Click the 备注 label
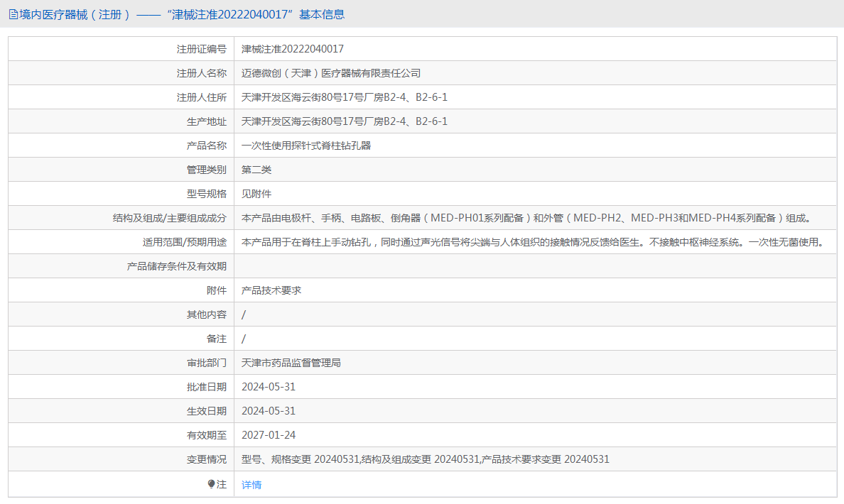Image resolution: width=844 pixels, height=504 pixels. (217, 339)
